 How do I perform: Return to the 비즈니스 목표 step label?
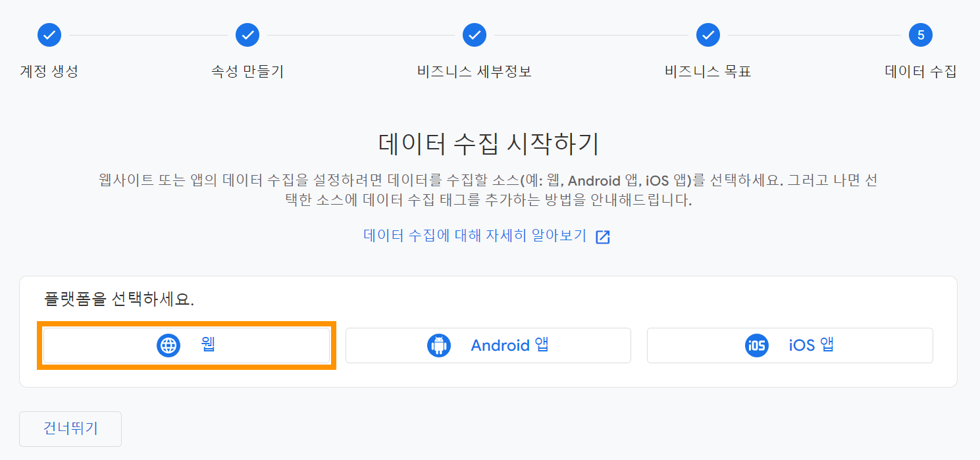coord(708,71)
